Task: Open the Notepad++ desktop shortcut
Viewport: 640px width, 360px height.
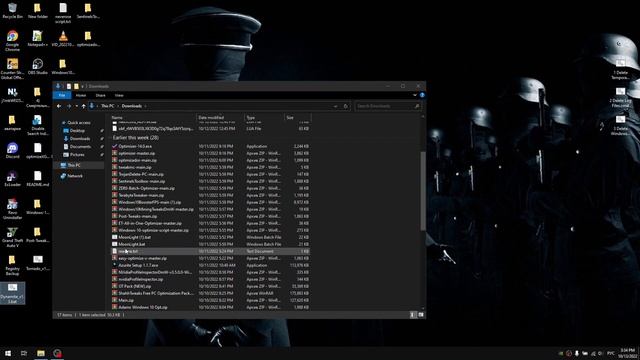Action: pos(38,39)
